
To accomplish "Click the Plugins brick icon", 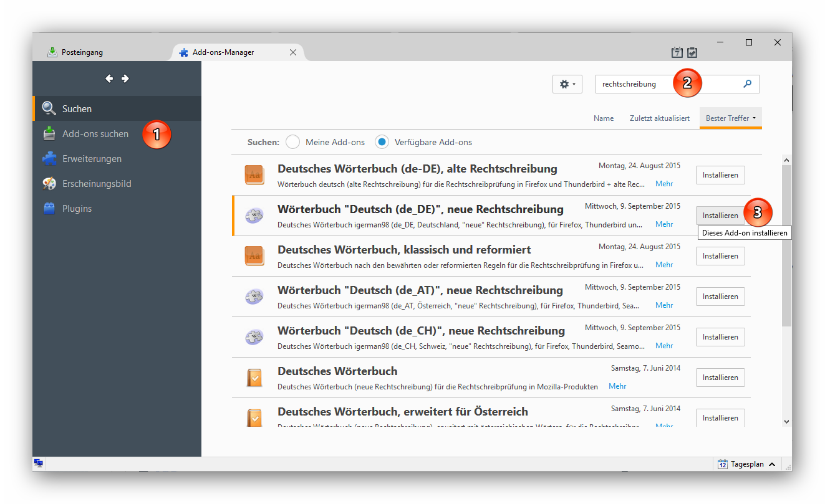I will 49,209.
